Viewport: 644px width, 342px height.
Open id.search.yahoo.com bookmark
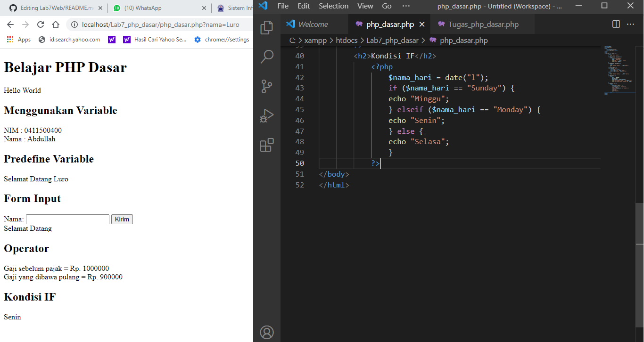pos(69,40)
